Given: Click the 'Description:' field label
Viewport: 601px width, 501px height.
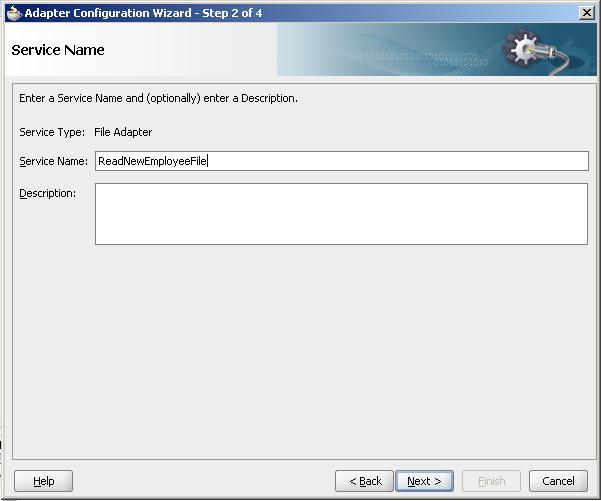Looking at the screenshot, I should [x=48, y=194].
